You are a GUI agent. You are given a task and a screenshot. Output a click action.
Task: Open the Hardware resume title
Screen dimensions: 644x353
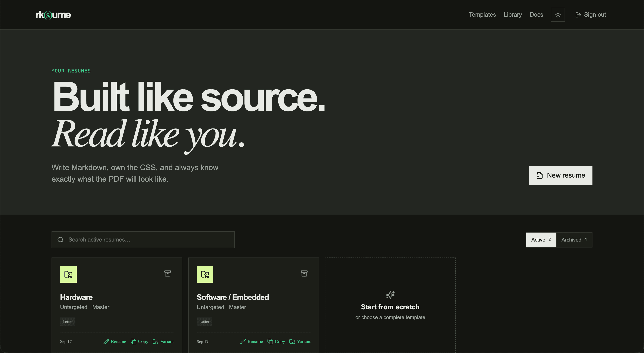(76, 297)
